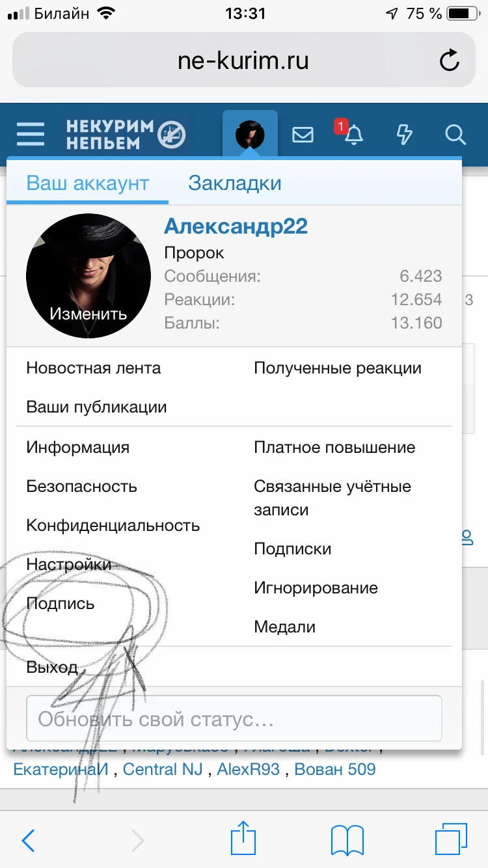Open the lightning bolt what's new icon

404,135
